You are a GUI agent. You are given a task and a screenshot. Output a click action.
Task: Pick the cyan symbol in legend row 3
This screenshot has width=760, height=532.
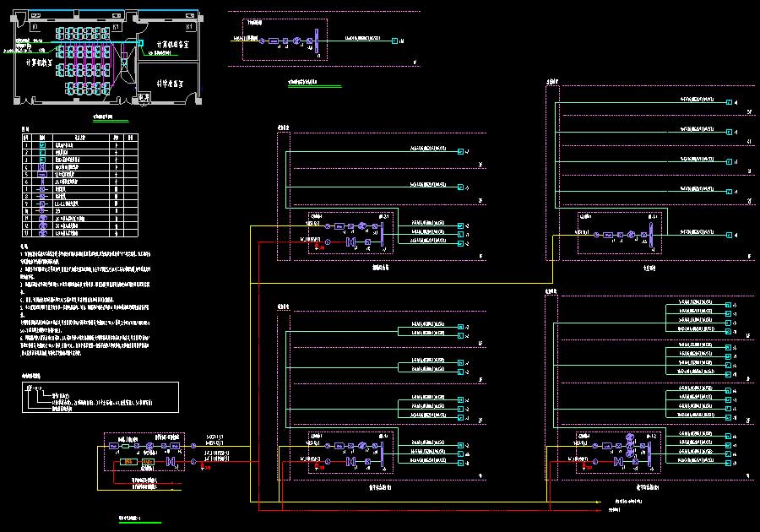point(42,160)
